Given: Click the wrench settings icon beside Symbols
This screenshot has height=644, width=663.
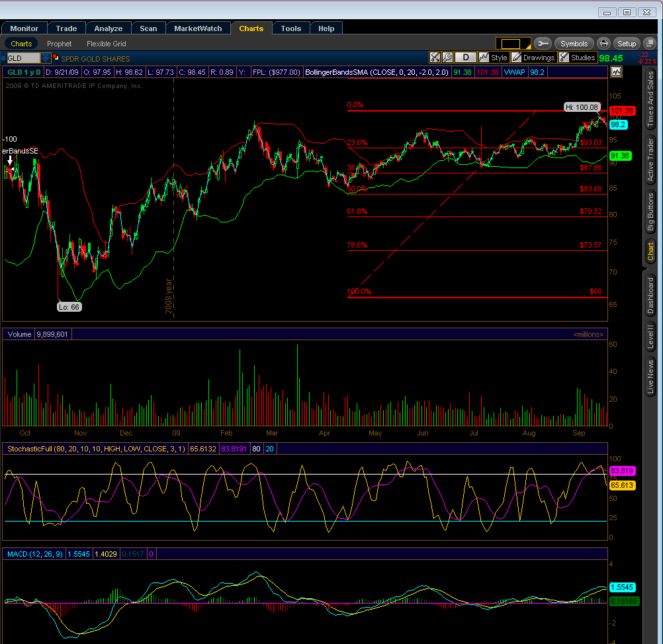Looking at the screenshot, I should [x=543, y=44].
